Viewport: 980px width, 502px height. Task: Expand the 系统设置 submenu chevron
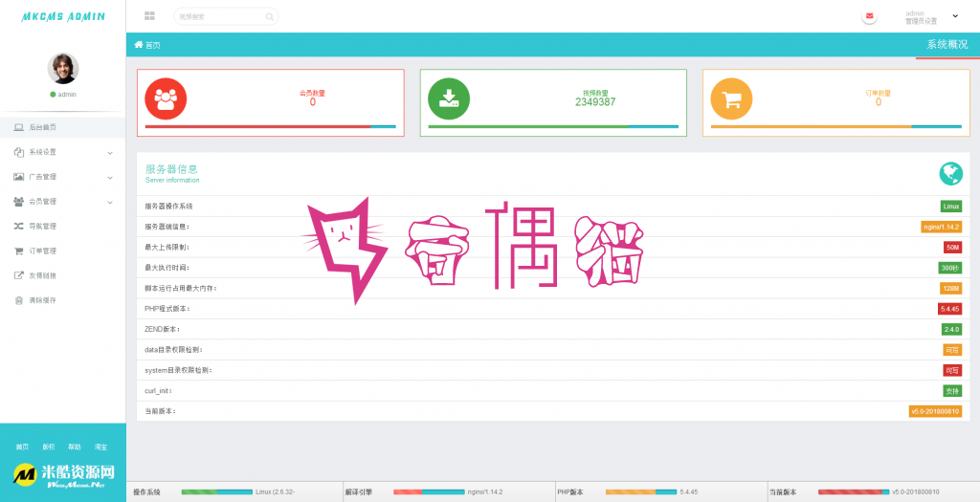click(x=110, y=153)
